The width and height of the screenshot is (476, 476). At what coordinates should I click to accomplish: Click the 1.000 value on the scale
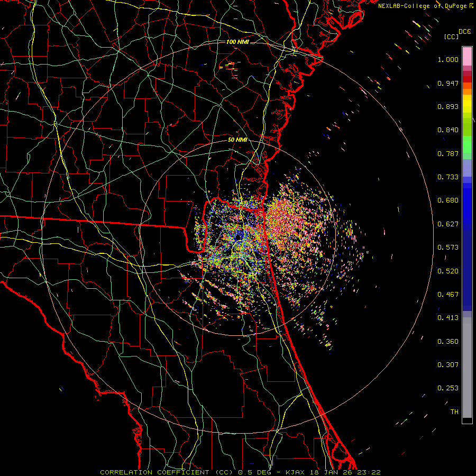click(448, 59)
